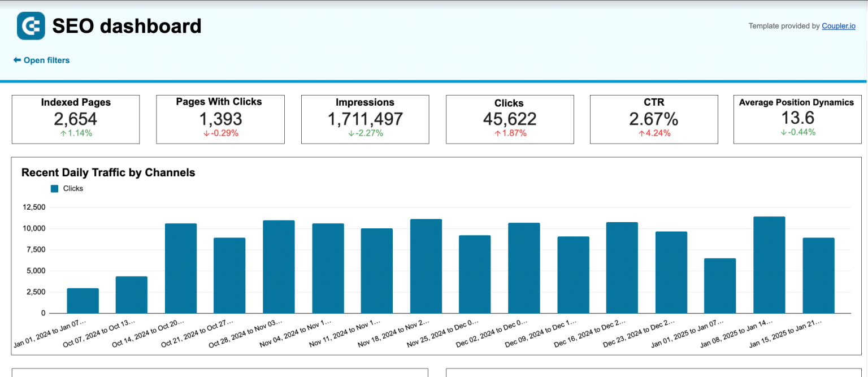This screenshot has height=377, width=868.
Task: Click the green arrow under Average Position Dynamics
Action: click(783, 132)
